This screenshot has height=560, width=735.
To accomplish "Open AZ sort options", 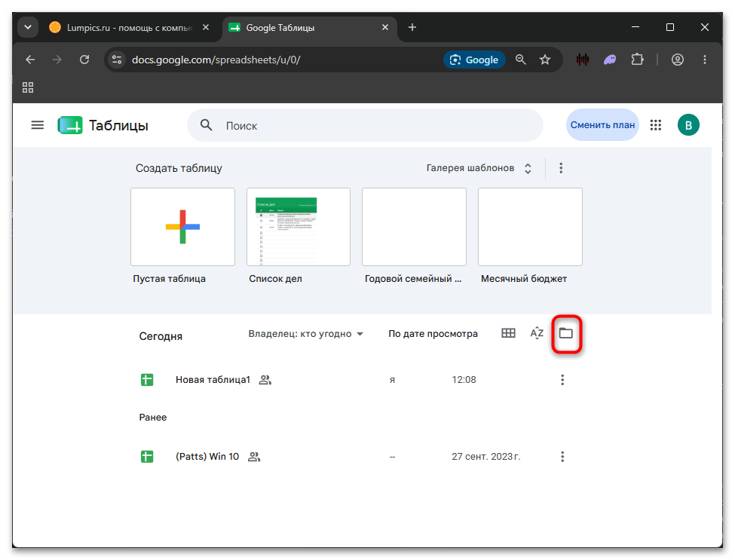I will point(537,333).
